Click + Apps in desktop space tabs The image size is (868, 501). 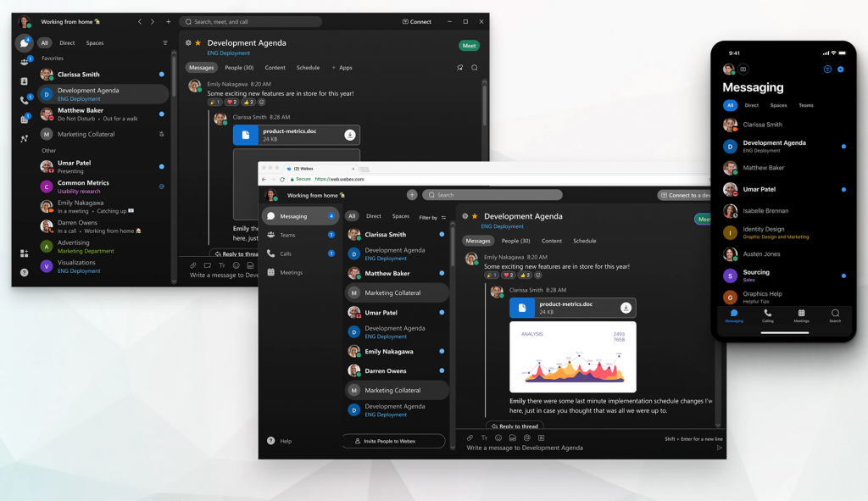point(342,68)
